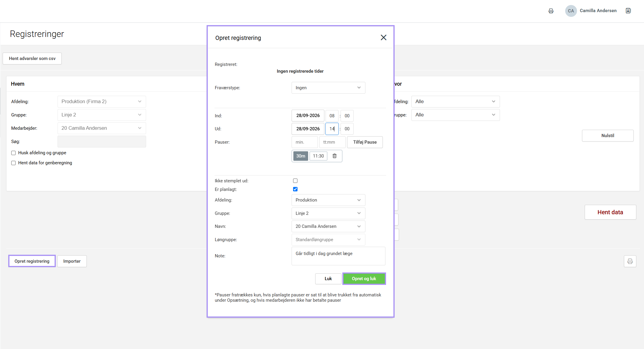
Task: Toggle the 'Ikke stemplet ud' checkbox
Action: [295, 181]
